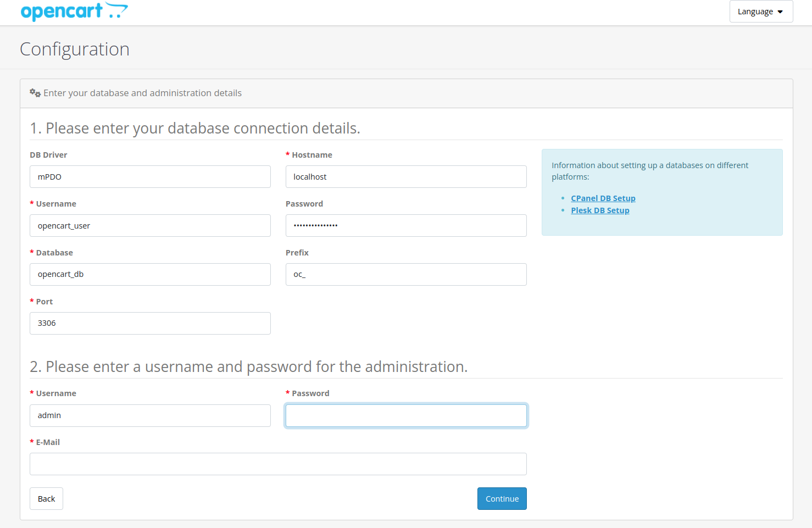Click the administration Username field with admin
Screen dimensions: 812x528
point(150,415)
